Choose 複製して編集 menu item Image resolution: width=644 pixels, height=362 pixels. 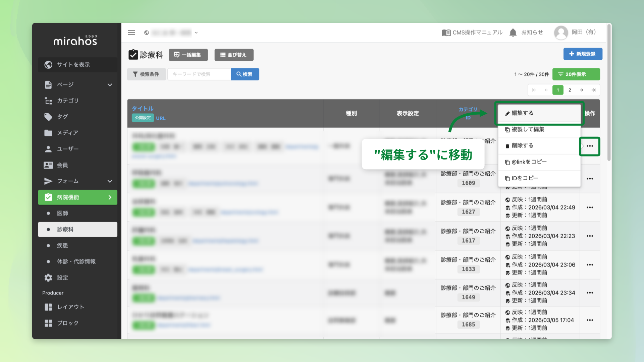click(539, 130)
